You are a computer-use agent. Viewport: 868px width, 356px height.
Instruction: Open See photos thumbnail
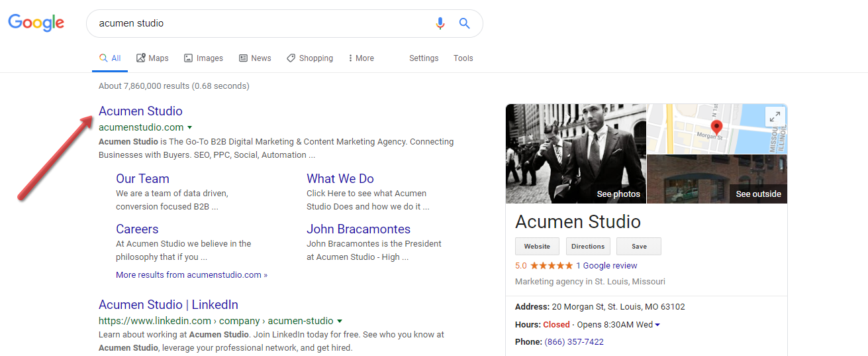576,154
